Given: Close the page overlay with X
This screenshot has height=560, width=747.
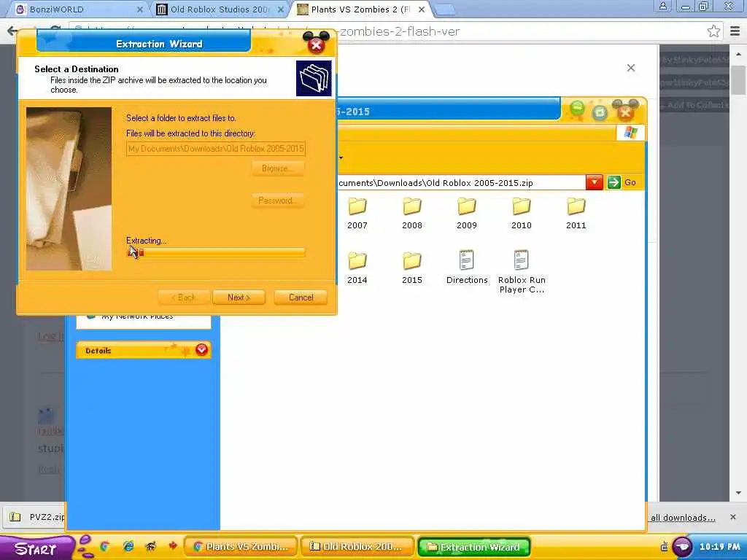Looking at the screenshot, I should click(x=631, y=68).
